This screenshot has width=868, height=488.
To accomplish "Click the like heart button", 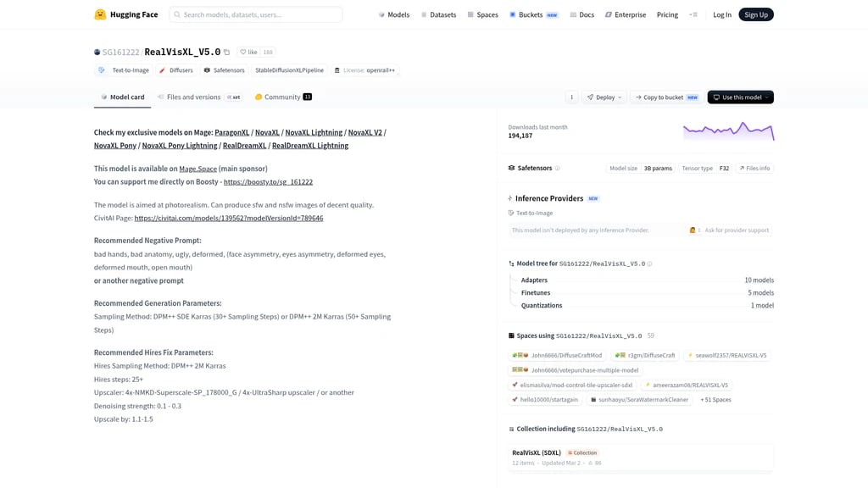I will [248, 52].
